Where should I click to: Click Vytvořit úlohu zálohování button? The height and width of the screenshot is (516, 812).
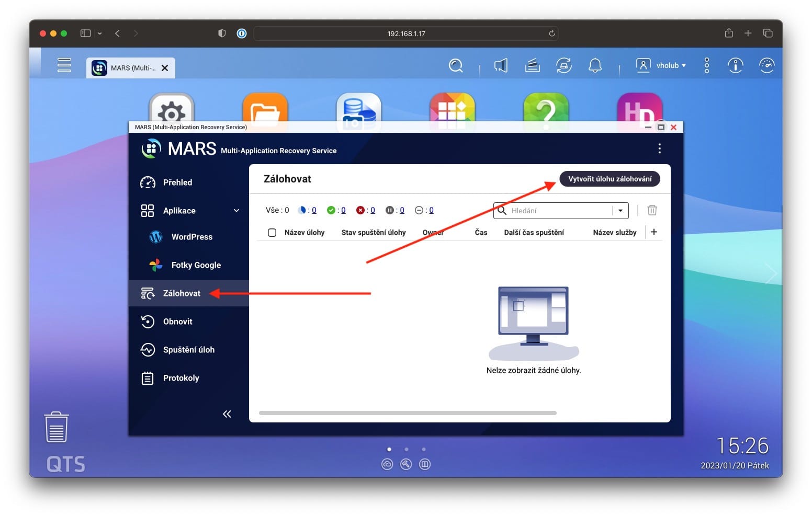[610, 179]
